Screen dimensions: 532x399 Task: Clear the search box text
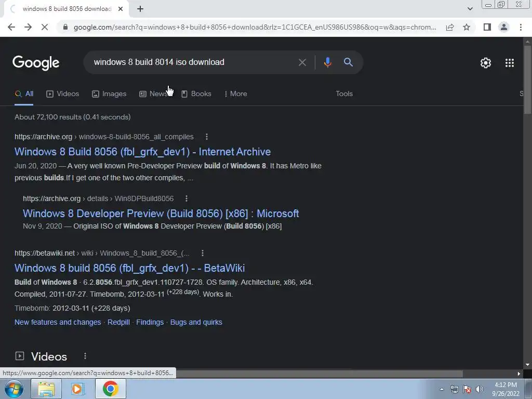tap(302, 62)
